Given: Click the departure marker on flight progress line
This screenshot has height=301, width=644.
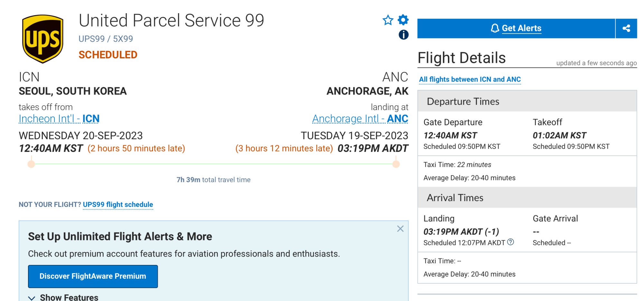Looking at the screenshot, I should point(31,164).
